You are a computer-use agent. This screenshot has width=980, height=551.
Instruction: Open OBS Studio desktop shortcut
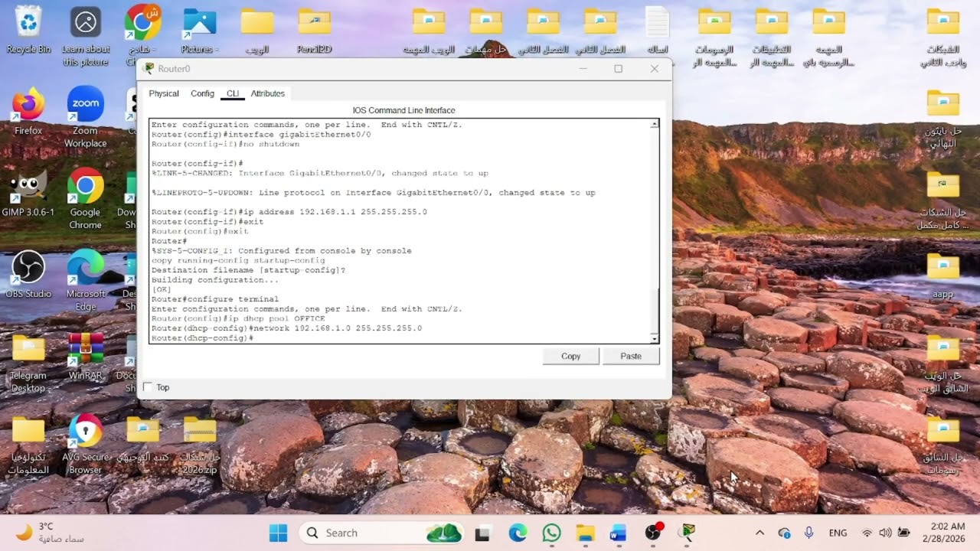(x=28, y=274)
